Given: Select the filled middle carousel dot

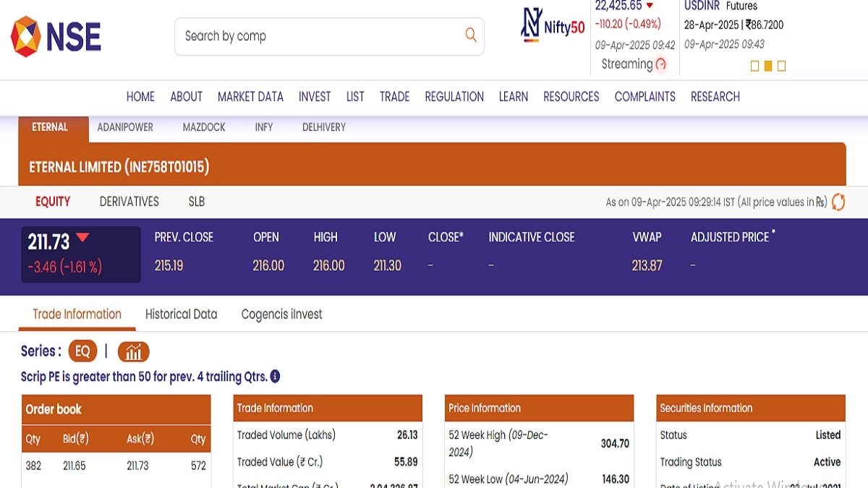Looking at the screenshot, I should [767, 67].
